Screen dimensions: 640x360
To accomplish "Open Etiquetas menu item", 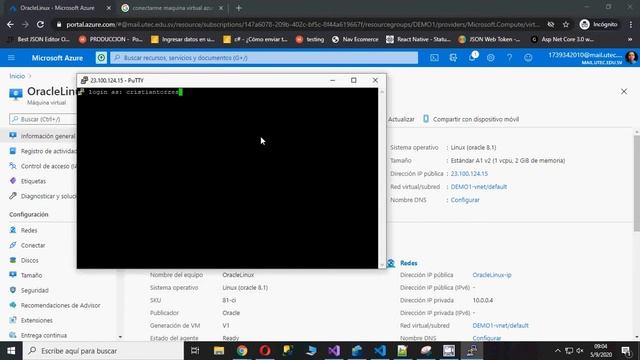I will (x=33, y=181).
